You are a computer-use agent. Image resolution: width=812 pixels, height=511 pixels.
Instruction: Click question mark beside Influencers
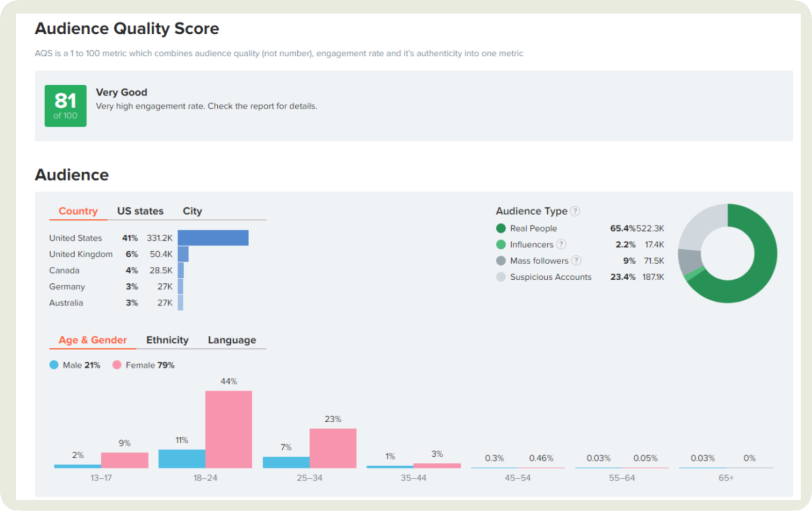(x=561, y=244)
